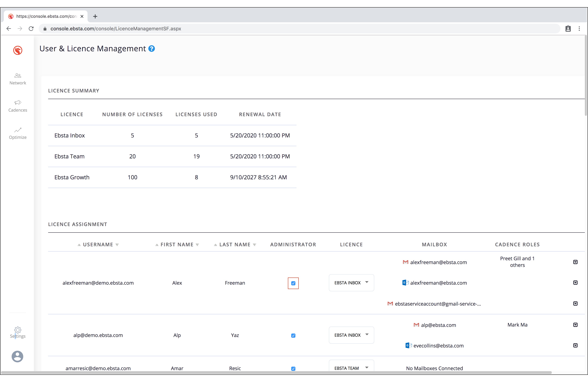588x382 pixels.
Task: Sort by the USERNAME column header
Action: [x=98, y=245]
